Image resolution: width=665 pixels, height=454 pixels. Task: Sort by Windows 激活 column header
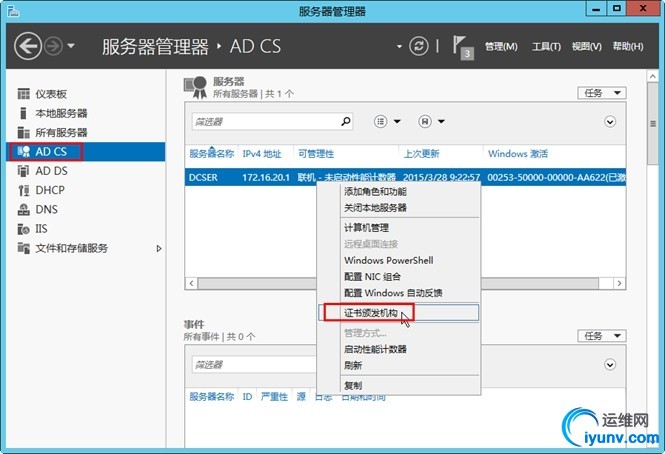click(x=518, y=154)
